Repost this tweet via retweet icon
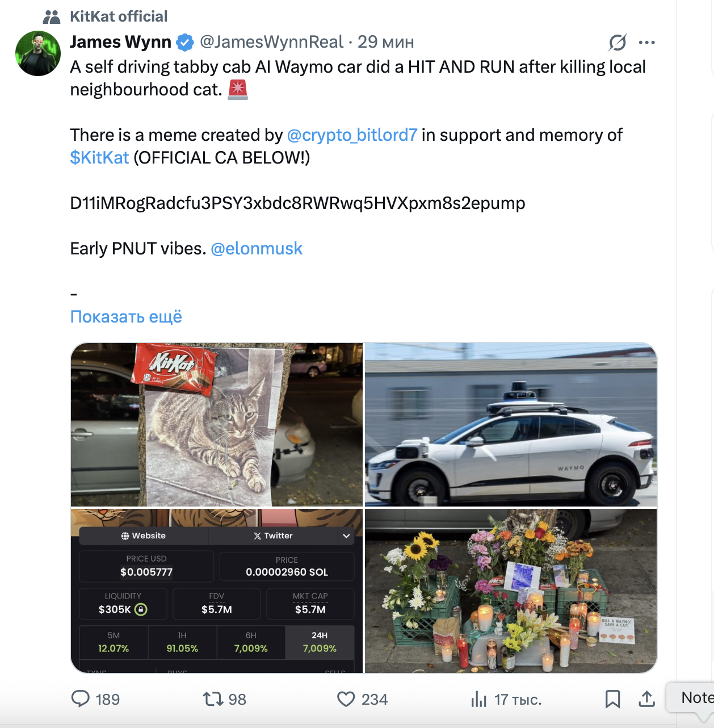714x728 pixels. (213, 698)
